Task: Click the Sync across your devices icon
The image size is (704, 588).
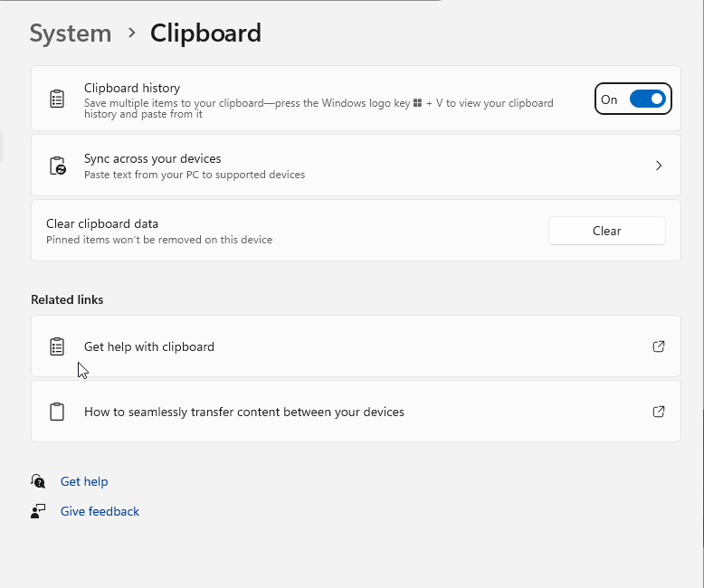Action: (58, 166)
